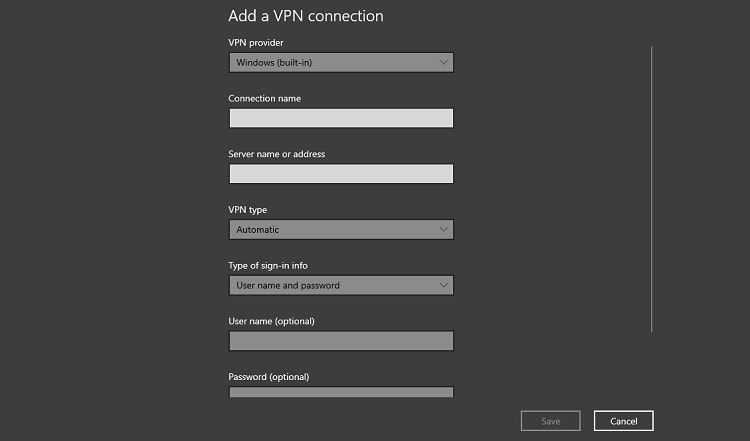Click the chevron arrow beside Automatic
The width and height of the screenshot is (750, 441).
(x=443, y=230)
